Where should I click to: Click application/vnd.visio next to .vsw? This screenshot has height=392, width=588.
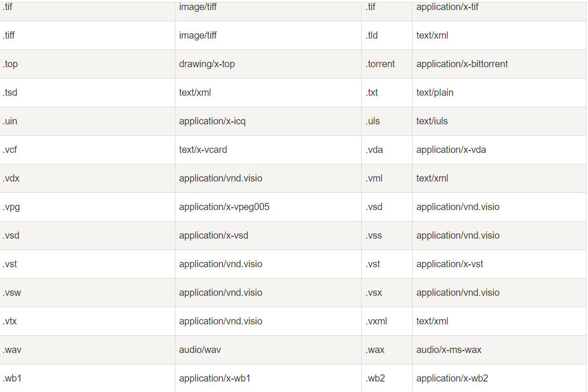pyautogui.click(x=268, y=292)
